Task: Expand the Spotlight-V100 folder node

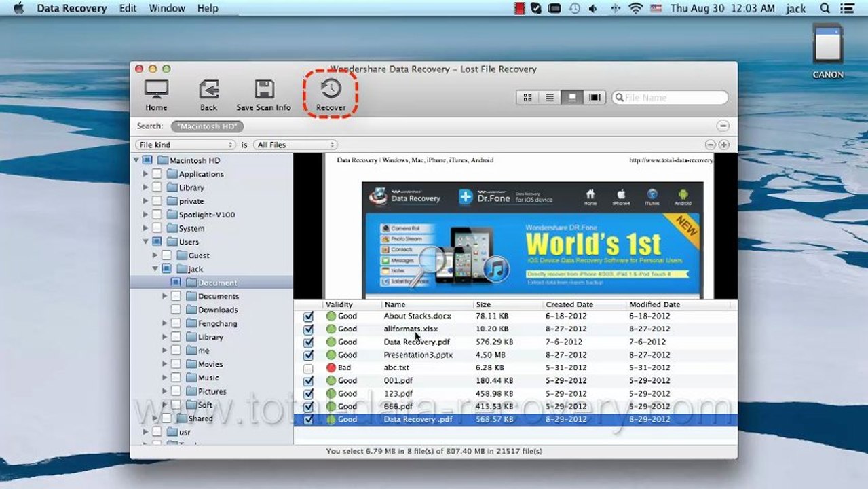Action: tap(145, 215)
